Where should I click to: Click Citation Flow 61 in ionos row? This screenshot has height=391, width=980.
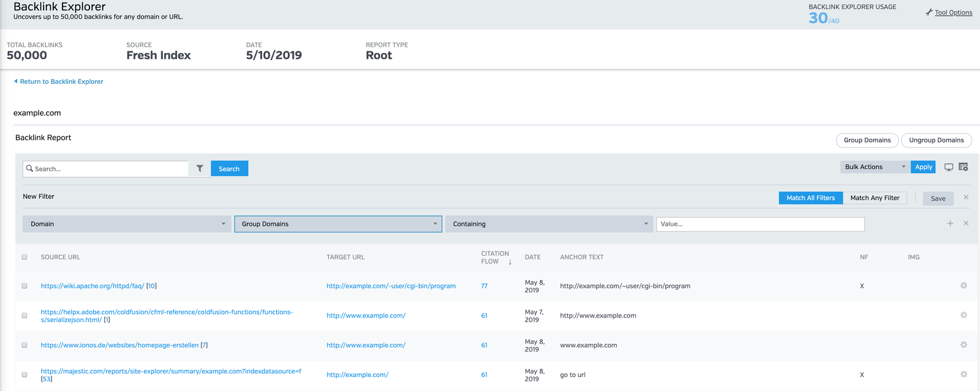484,345
